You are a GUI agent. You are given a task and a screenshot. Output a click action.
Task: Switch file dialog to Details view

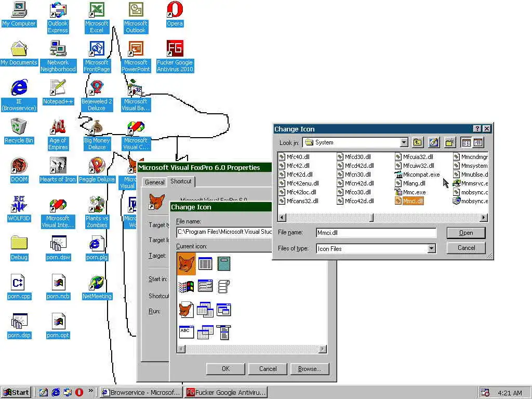point(478,142)
